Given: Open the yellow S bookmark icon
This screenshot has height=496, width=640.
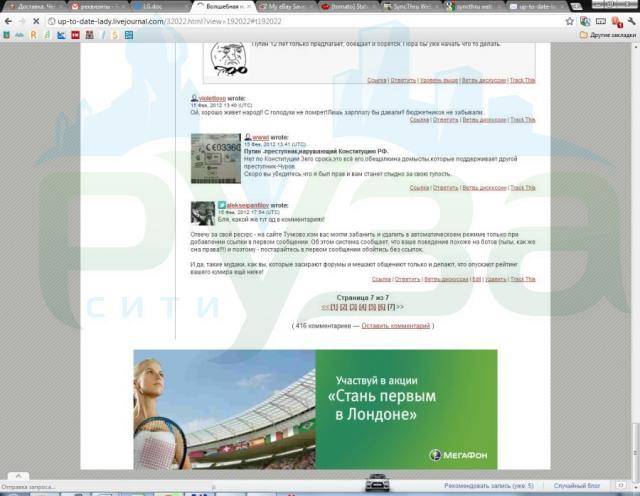Looking at the screenshot, I should pyautogui.click(x=115, y=36).
